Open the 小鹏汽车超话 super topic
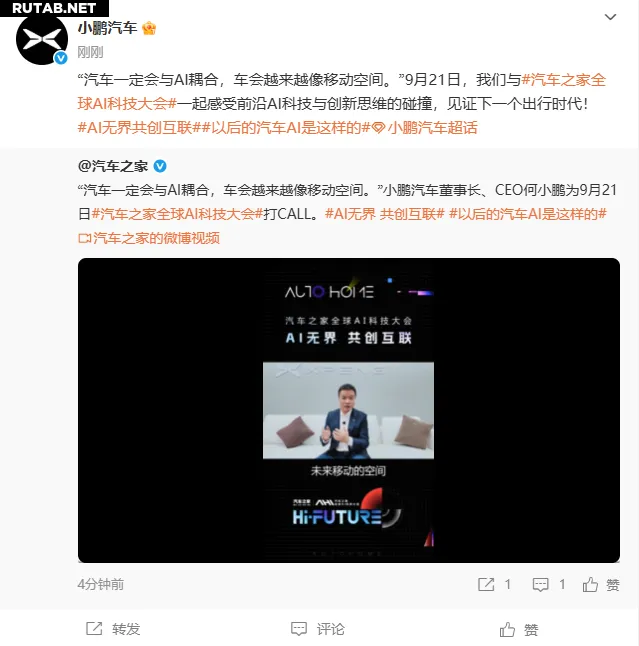The height and width of the screenshot is (646, 639). tap(424, 128)
